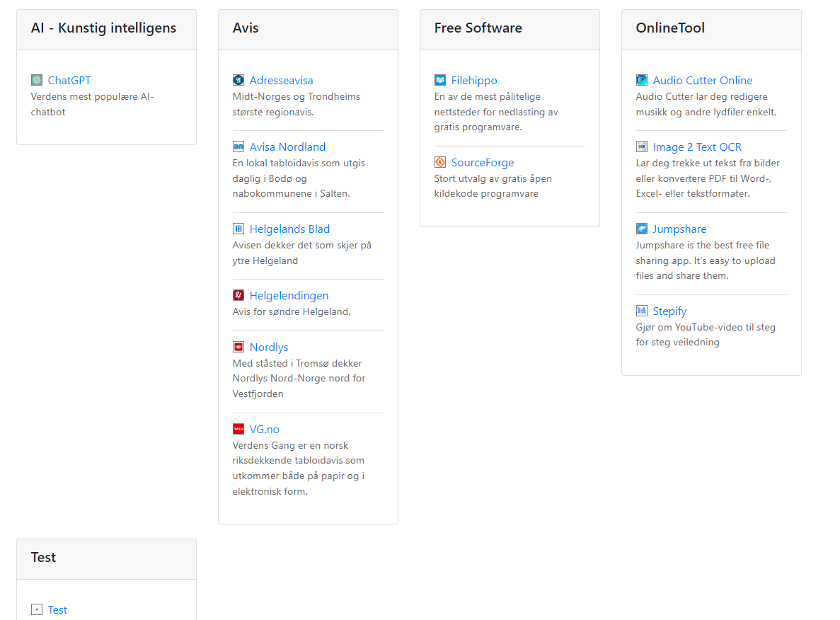The height and width of the screenshot is (620, 840).
Task: Open the Test link in the Test card
Action: tap(57, 610)
